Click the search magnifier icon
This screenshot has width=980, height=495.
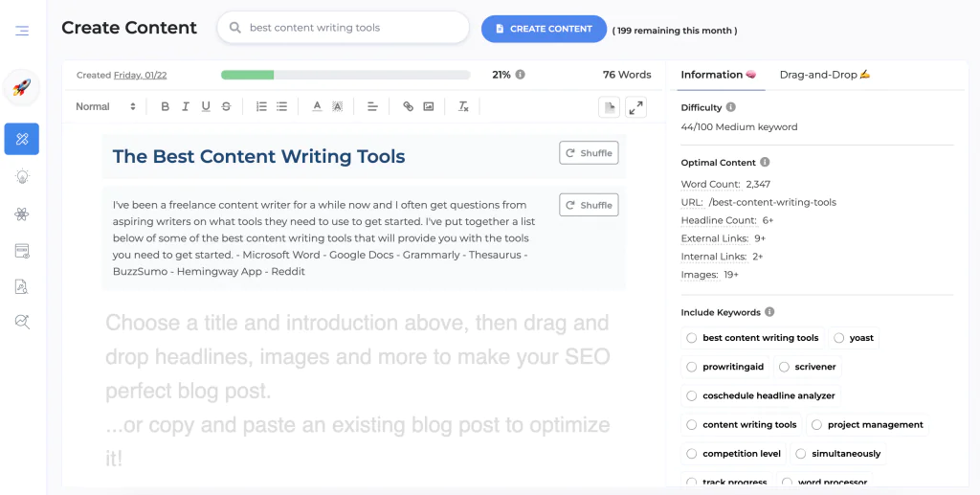[235, 28]
